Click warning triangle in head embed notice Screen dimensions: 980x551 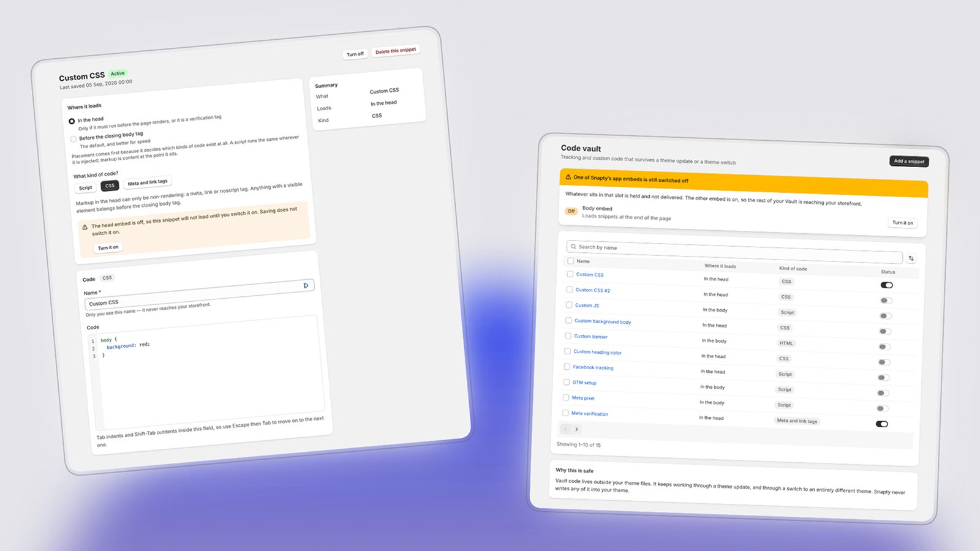click(x=85, y=227)
